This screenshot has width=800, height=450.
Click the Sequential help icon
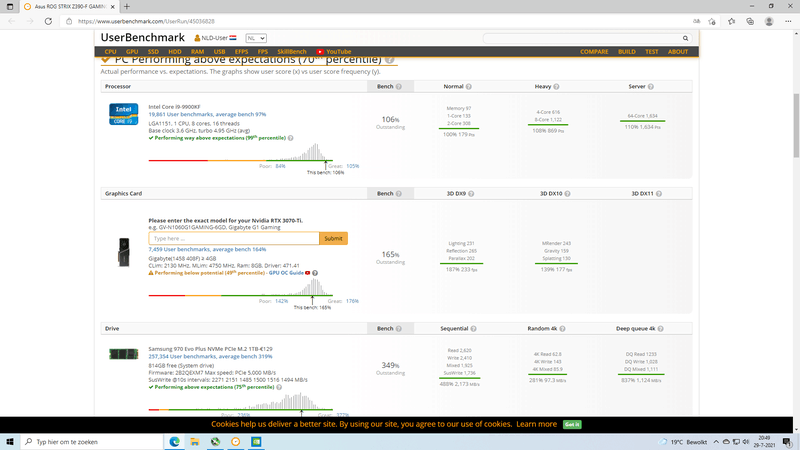pyautogui.click(x=473, y=329)
